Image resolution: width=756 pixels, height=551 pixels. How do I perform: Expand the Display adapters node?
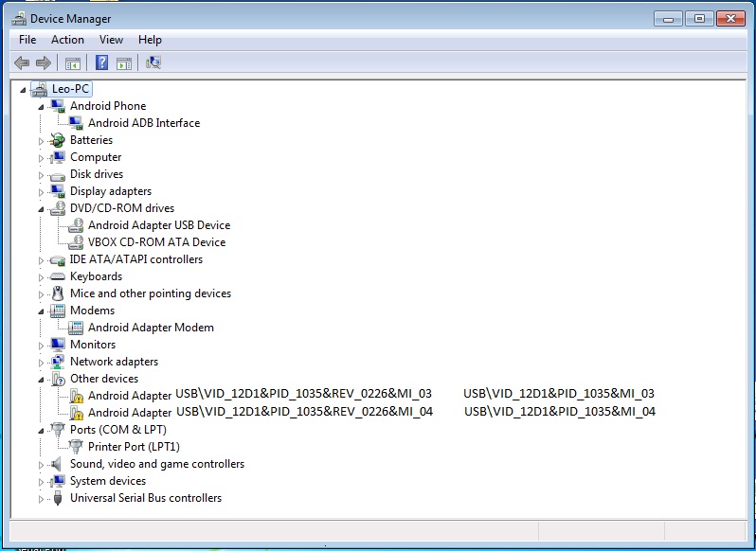pos(41,191)
